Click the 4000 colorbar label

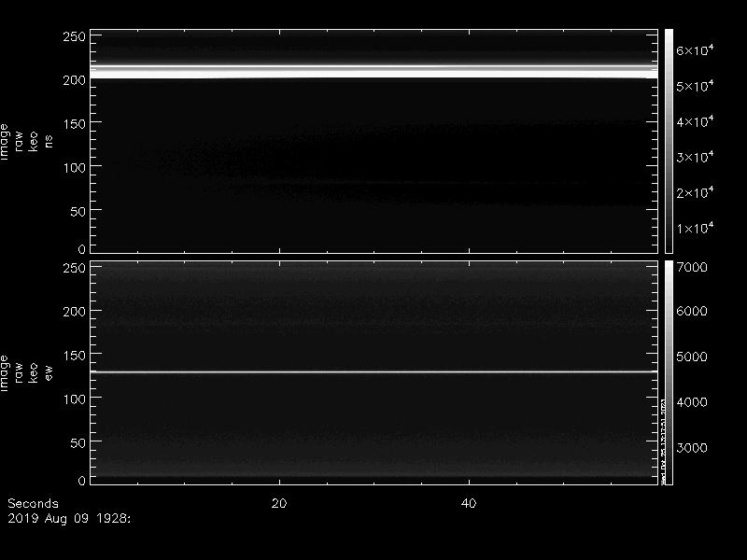point(692,402)
